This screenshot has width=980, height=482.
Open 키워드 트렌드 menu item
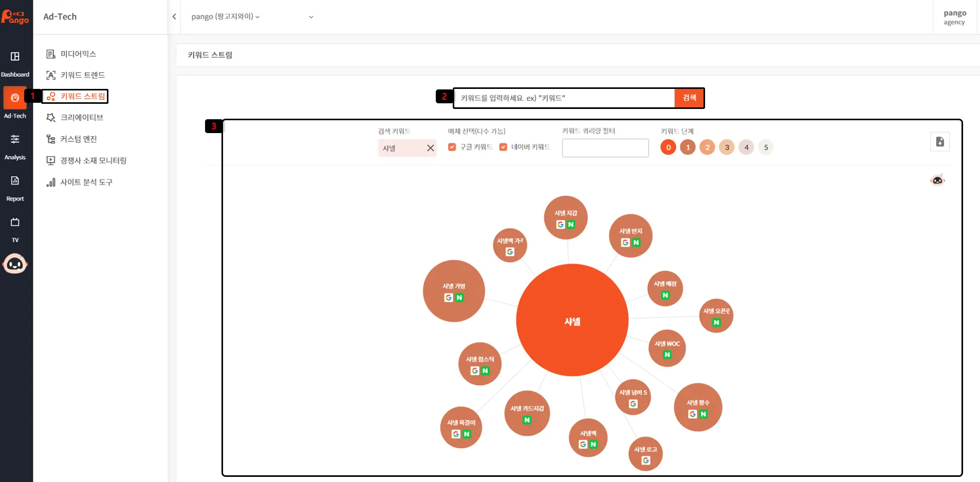pos(82,75)
